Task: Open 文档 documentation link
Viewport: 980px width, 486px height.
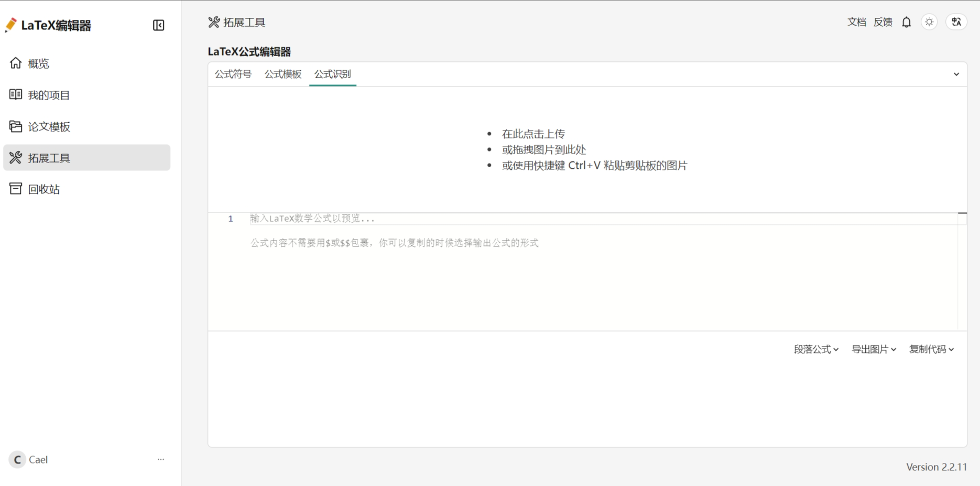Action: click(856, 22)
